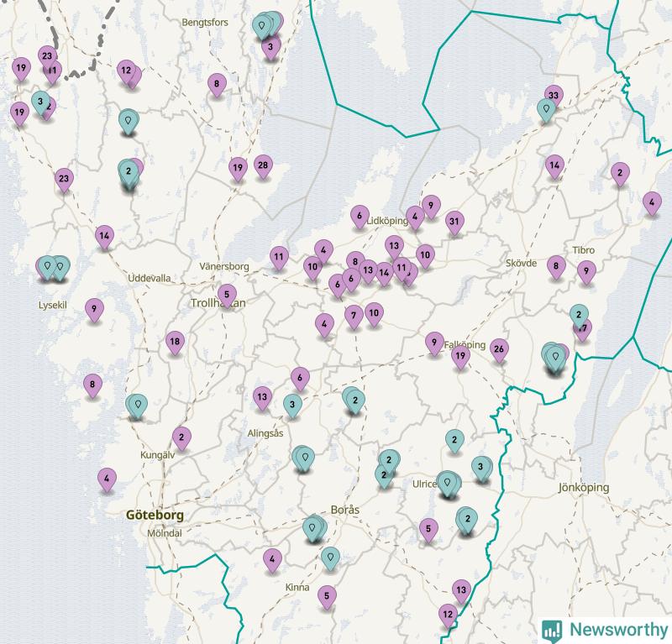Screen dimensions: 672x644
Task: Open the 9 marker above Lidköping label
Action: (x=431, y=206)
